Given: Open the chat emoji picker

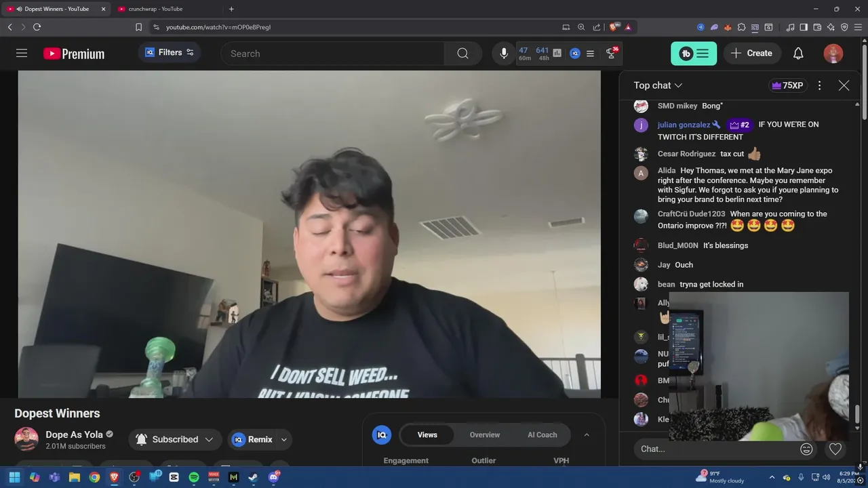Looking at the screenshot, I should point(806,449).
